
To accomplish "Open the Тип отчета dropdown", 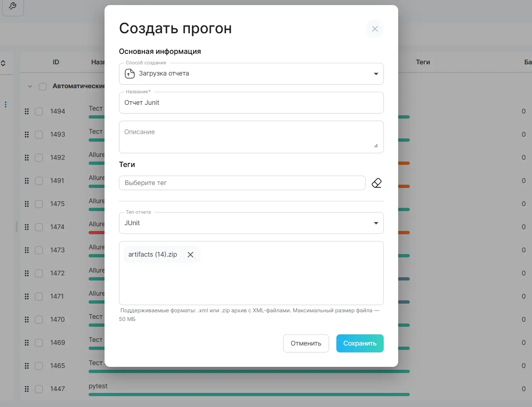I will pos(376,223).
